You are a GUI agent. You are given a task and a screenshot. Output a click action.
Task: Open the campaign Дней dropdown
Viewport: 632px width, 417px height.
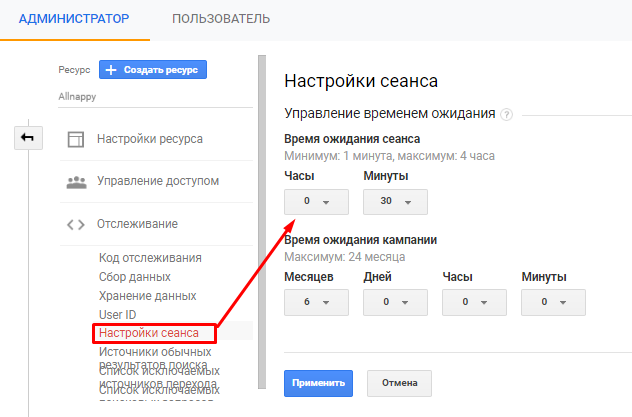click(x=395, y=302)
